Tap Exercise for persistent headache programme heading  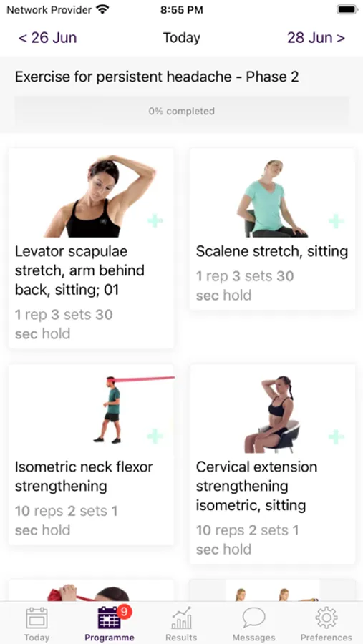coord(157,77)
